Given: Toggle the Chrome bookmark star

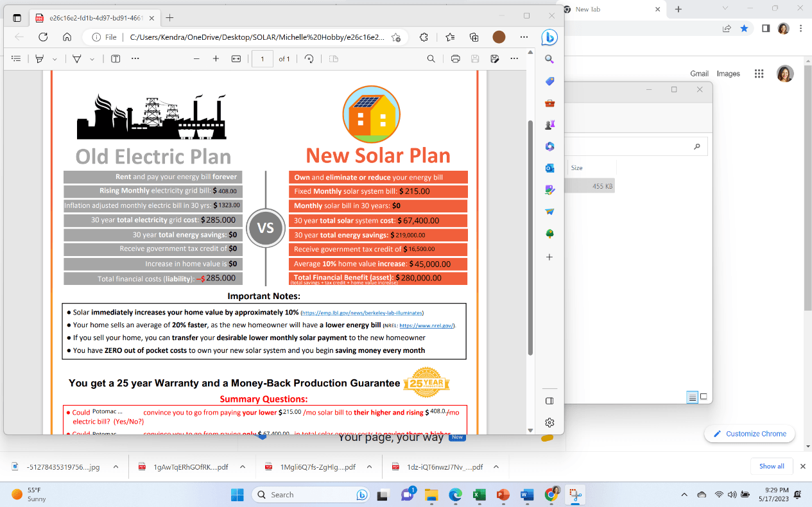Looking at the screenshot, I should tap(744, 28).
